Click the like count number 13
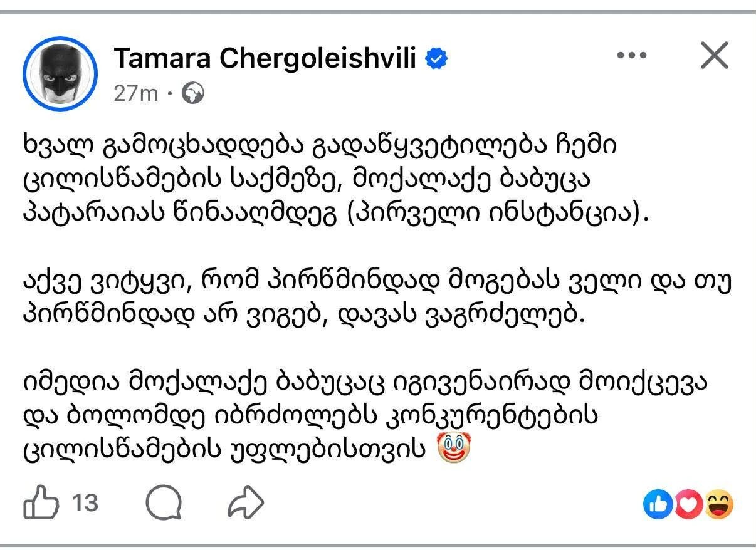Image resolution: width=756 pixels, height=550 pixels. pyautogui.click(x=85, y=503)
